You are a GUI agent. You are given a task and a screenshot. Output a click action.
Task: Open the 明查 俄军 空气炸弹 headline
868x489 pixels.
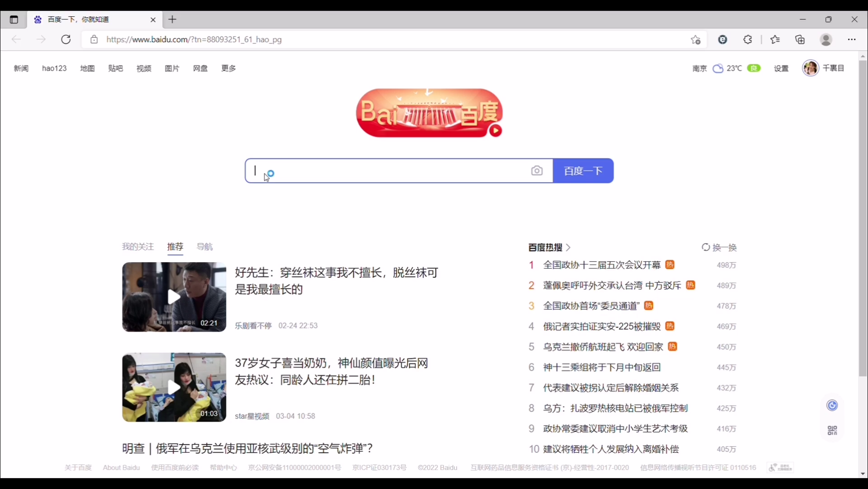(247, 449)
